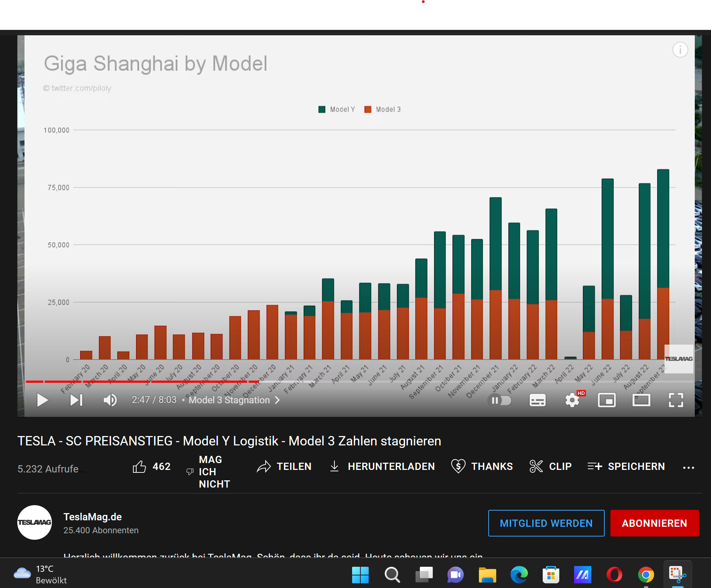711x588 pixels.
Task: Open Opera browser from the taskbar
Action: tap(614, 575)
